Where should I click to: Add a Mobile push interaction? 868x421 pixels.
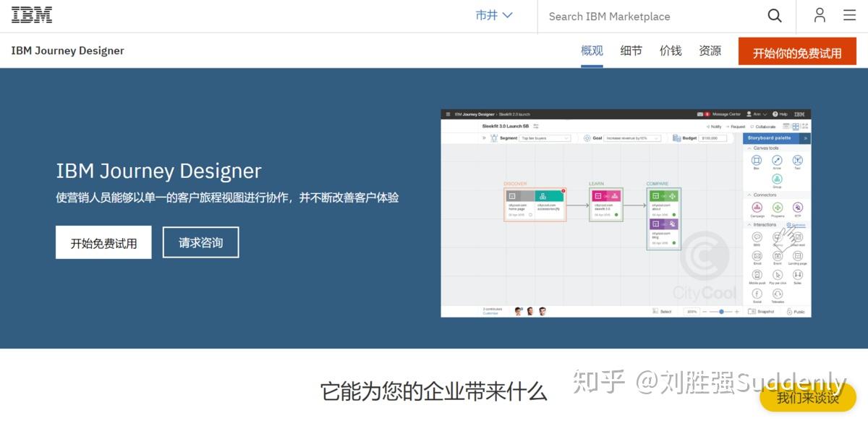(757, 273)
